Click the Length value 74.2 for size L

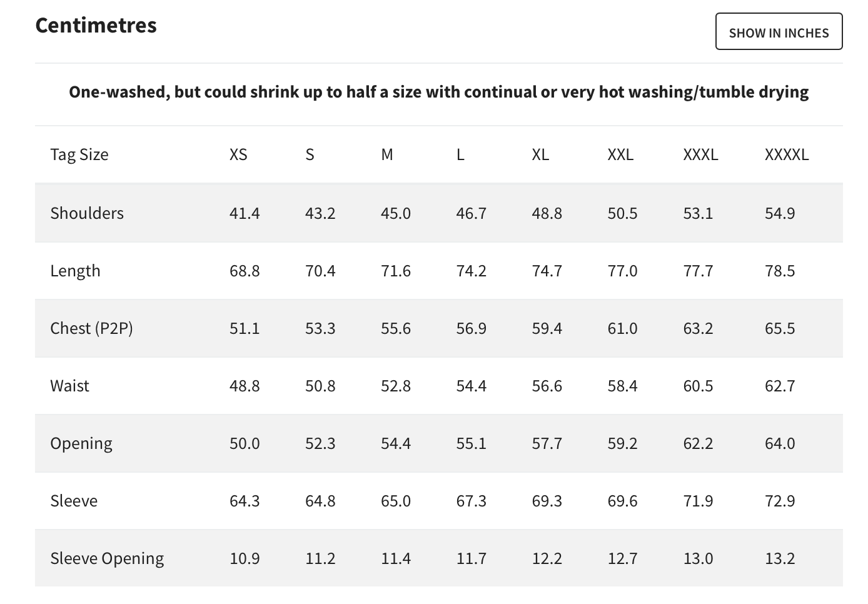pos(471,271)
